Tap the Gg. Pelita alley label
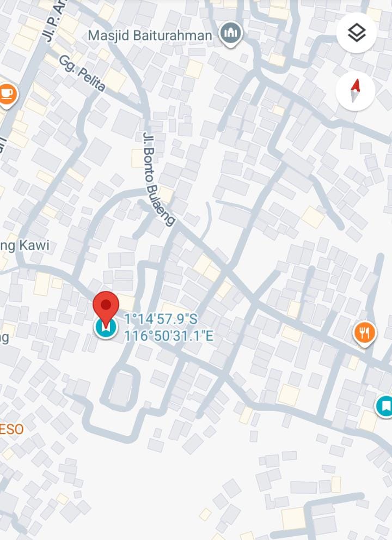Screen dimensions: 392x540 point(82,74)
